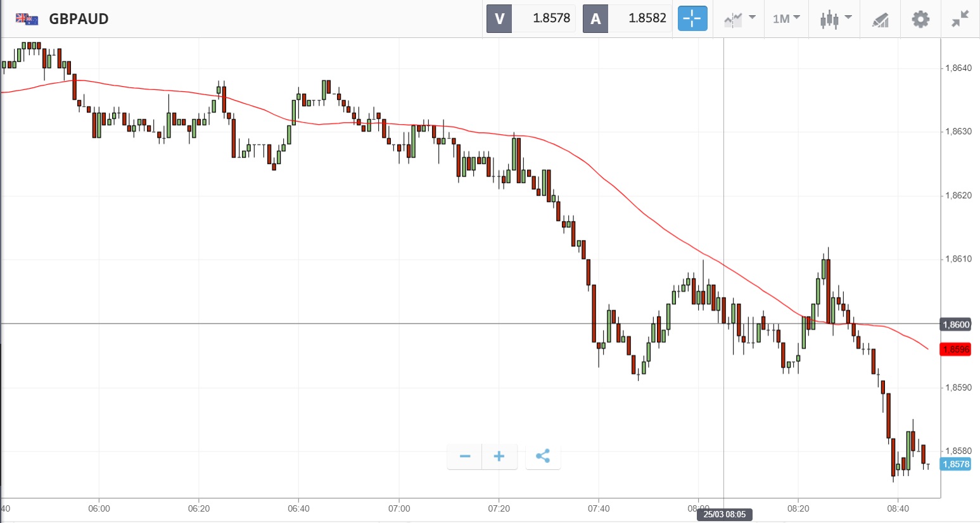
Task: Toggle the crosshair cursor tool
Action: [692, 19]
